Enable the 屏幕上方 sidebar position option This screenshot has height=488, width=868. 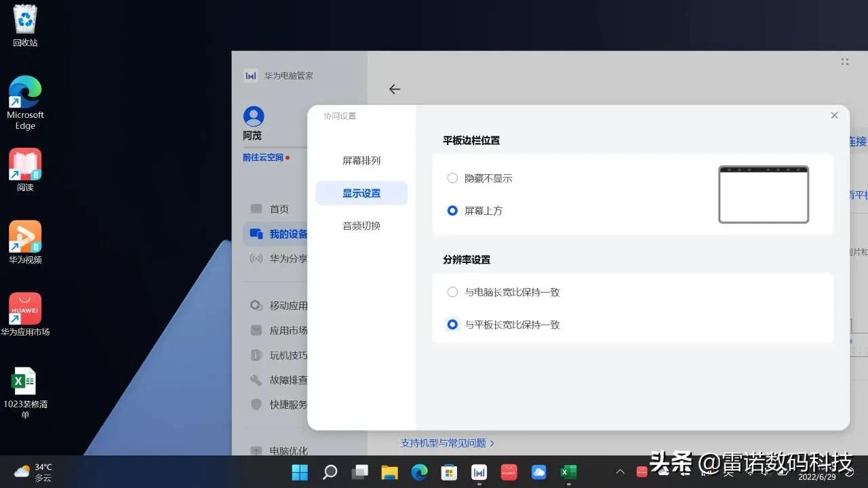[452, 210]
